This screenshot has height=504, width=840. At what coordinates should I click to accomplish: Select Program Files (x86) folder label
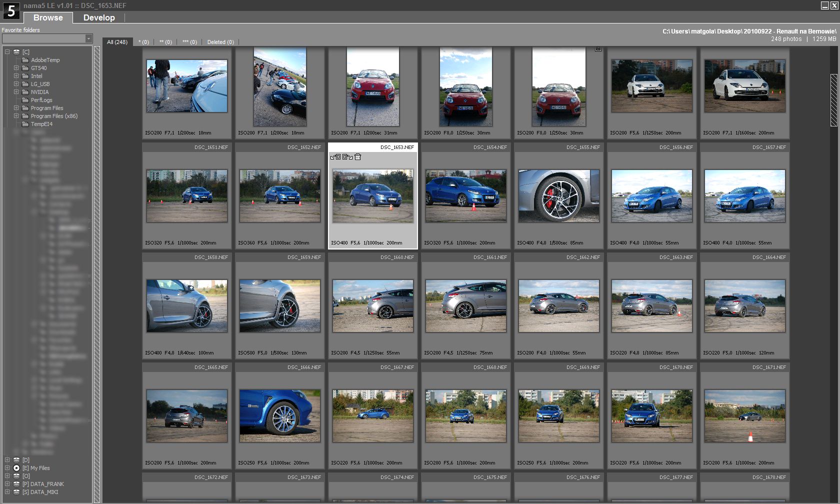(54, 116)
